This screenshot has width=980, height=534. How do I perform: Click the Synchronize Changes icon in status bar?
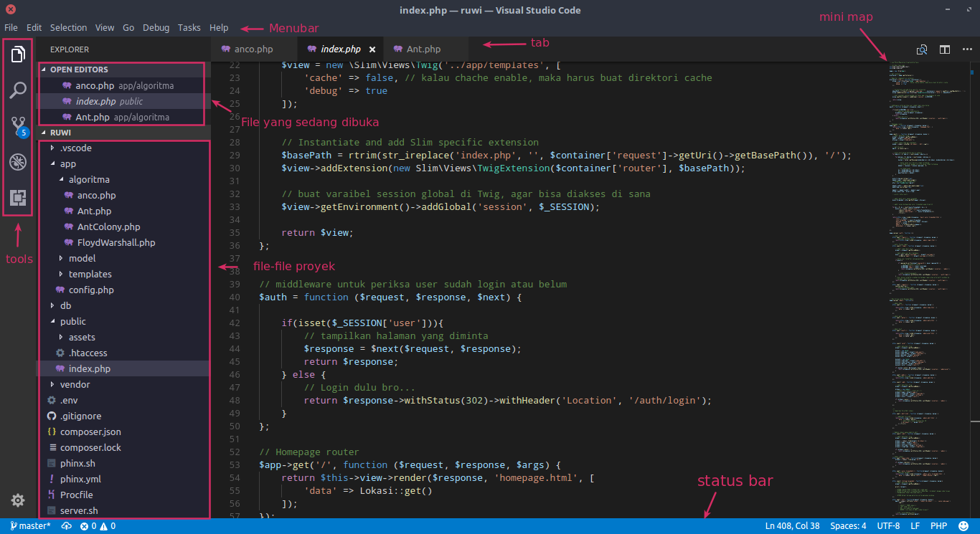click(x=66, y=525)
